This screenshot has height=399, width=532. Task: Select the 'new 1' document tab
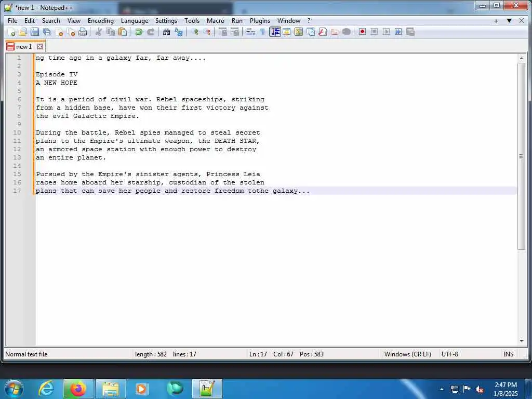coord(25,46)
